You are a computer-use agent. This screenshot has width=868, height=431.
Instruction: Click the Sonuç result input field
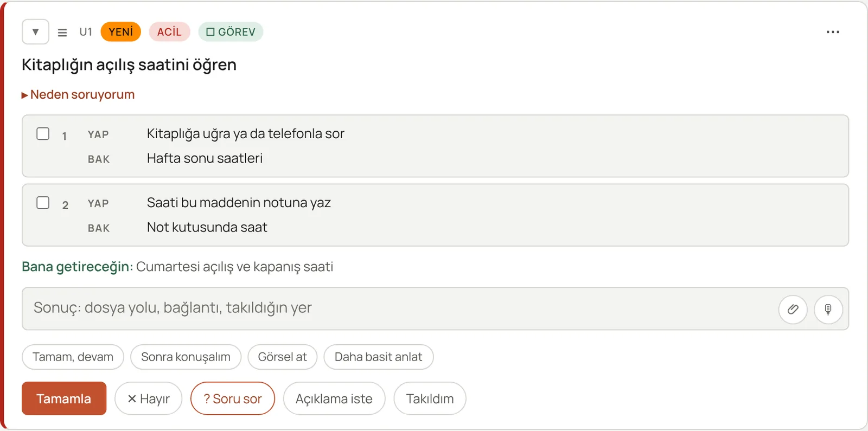[x=435, y=308]
